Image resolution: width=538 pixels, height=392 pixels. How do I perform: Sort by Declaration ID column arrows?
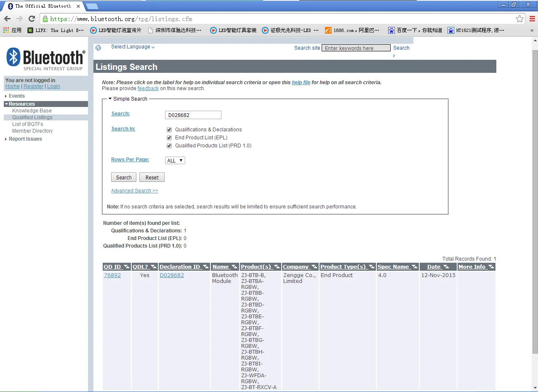point(206,267)
